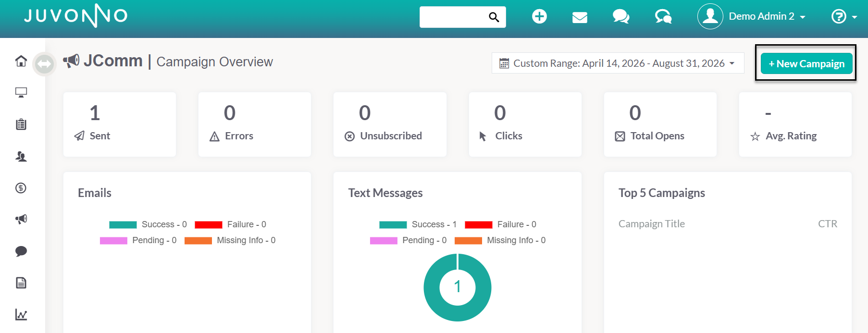The height and width of the screenshot is (333, 868).
Task: Open the Custom Range date dropdown
Action: coord(618,63)
